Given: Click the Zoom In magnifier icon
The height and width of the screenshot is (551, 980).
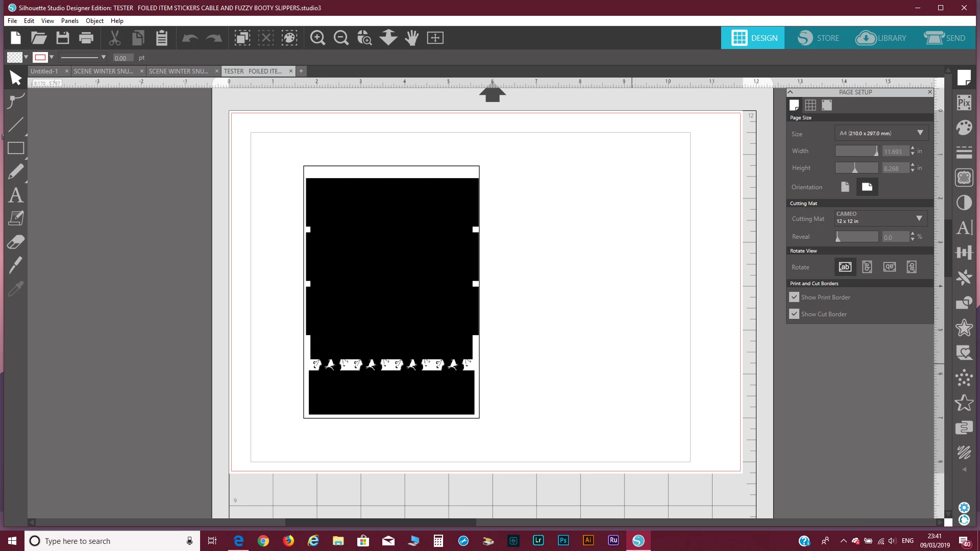Looking at the screenshot, I should 317,38.
